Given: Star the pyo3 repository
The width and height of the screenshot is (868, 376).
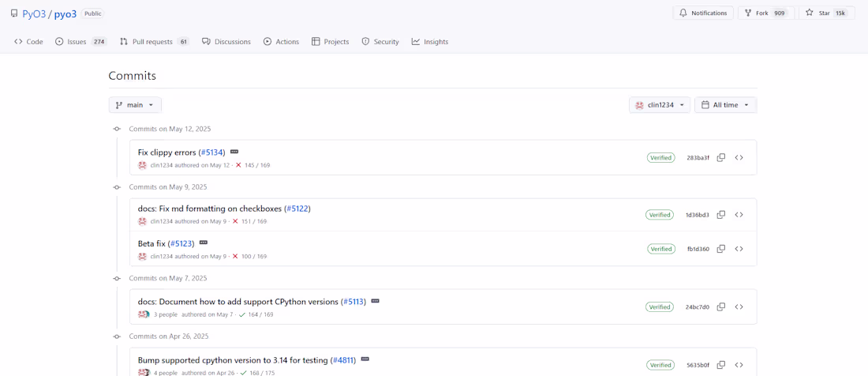Looking at the screenshot, I should coord(826,13).
